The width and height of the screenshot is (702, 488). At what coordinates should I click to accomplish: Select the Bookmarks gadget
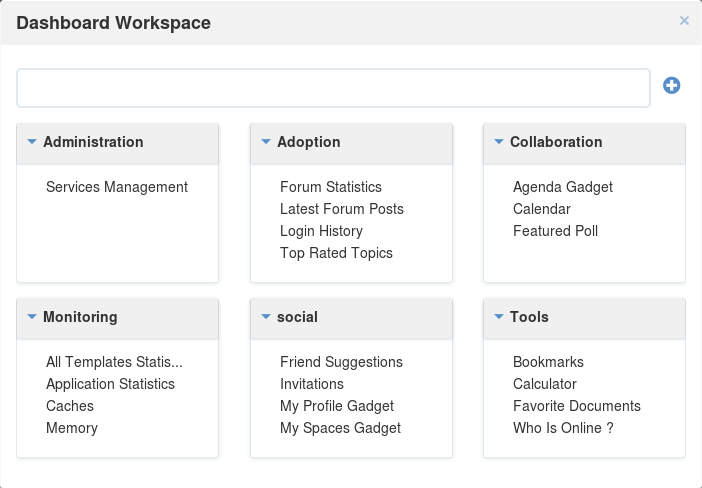pyautogui.click(x=548, y=362)
